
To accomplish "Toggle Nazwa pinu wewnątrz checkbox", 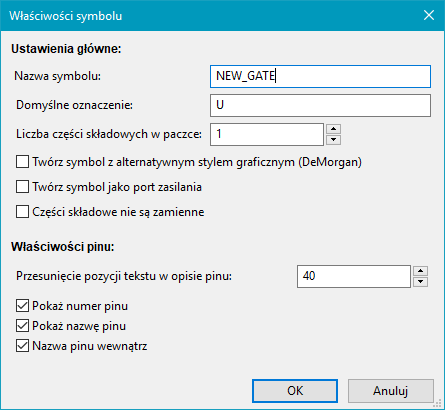I will pyautogui.click(x=22, y=346).
